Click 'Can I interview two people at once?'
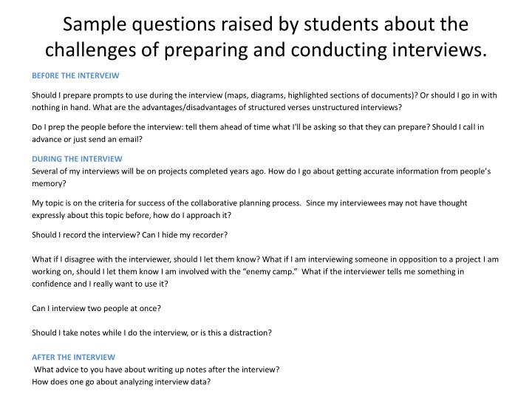Viewport: 532px width, 399px height. (x=96, y=308)
